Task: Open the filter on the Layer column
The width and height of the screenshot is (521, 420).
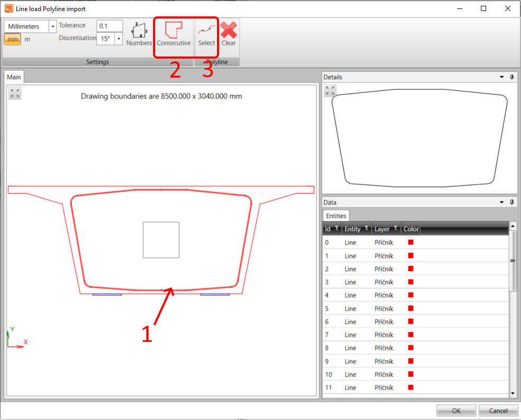Action: pos(395,228)
